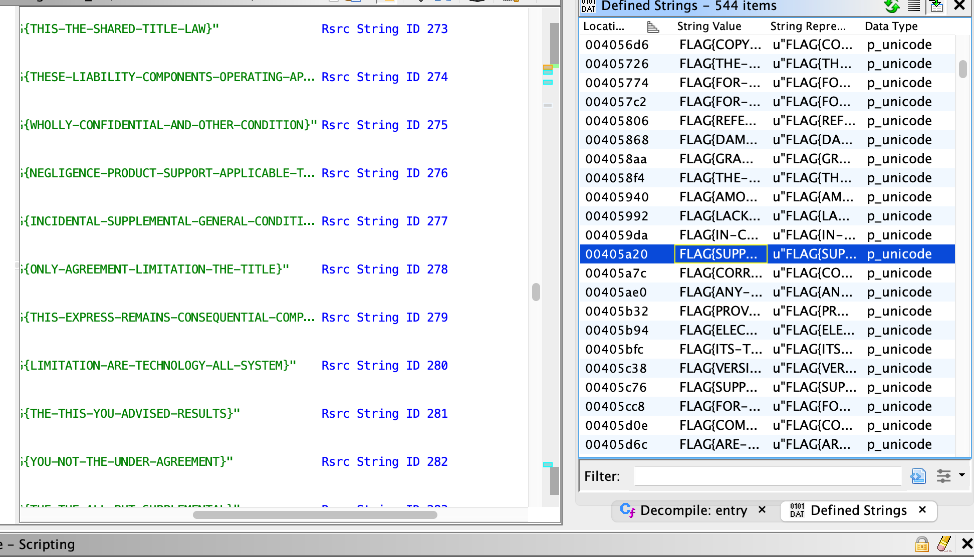Sort by the Data Type column header
The height and width of the screenshot is (560, 974).
point(891,26)
